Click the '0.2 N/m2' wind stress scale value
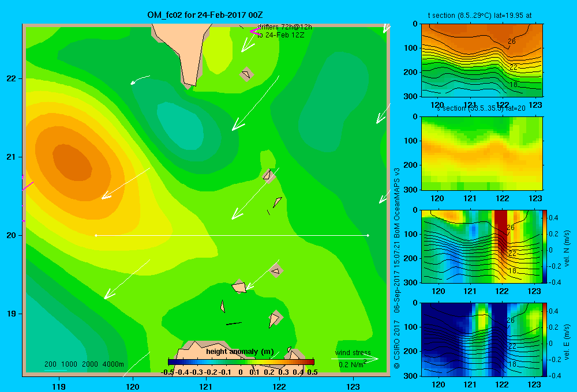 point(352,364)
